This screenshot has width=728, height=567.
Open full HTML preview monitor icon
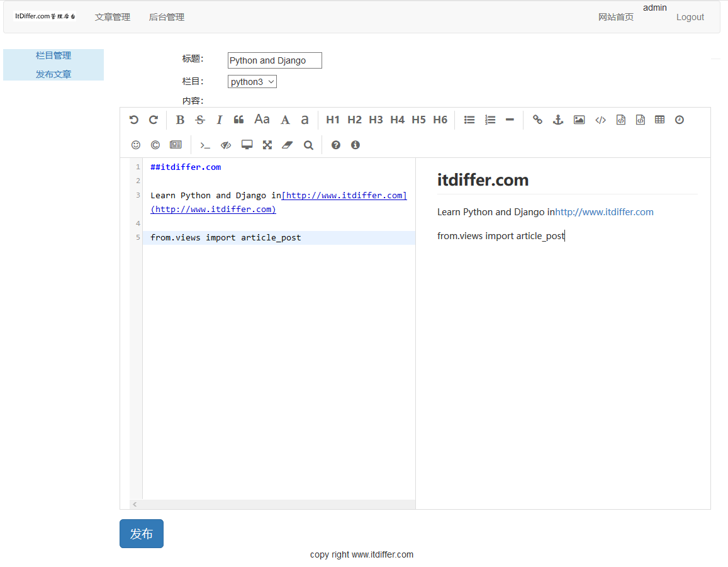(x=247, y=145)
